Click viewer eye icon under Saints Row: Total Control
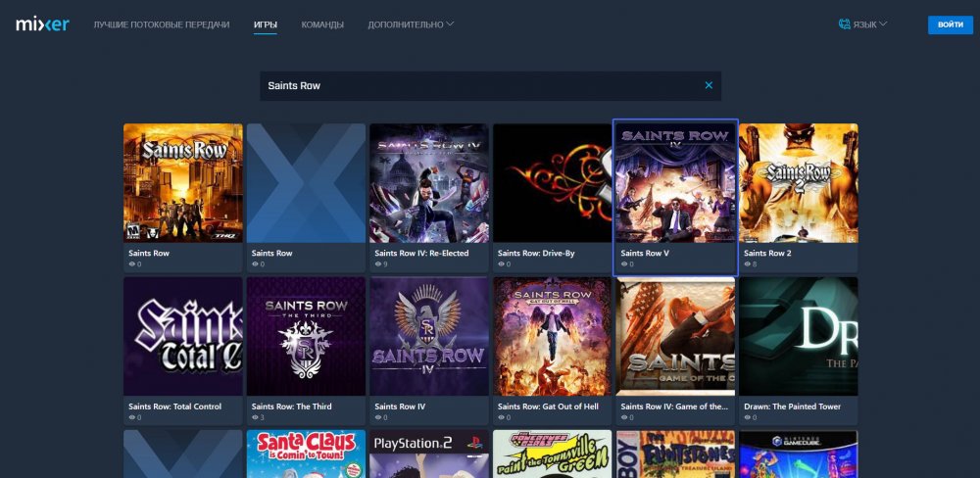Image resolution: width=980 pixels, height=478 pixels. click(132, 417)
